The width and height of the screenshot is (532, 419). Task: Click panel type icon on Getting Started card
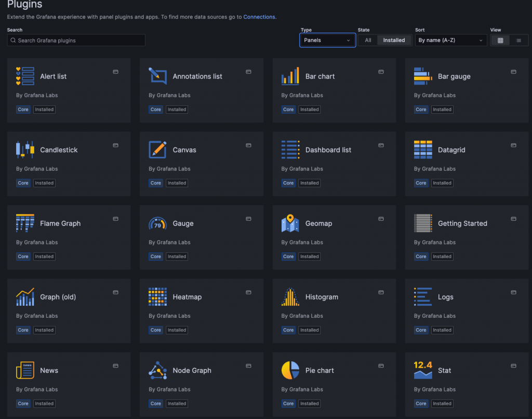point(514,219)
